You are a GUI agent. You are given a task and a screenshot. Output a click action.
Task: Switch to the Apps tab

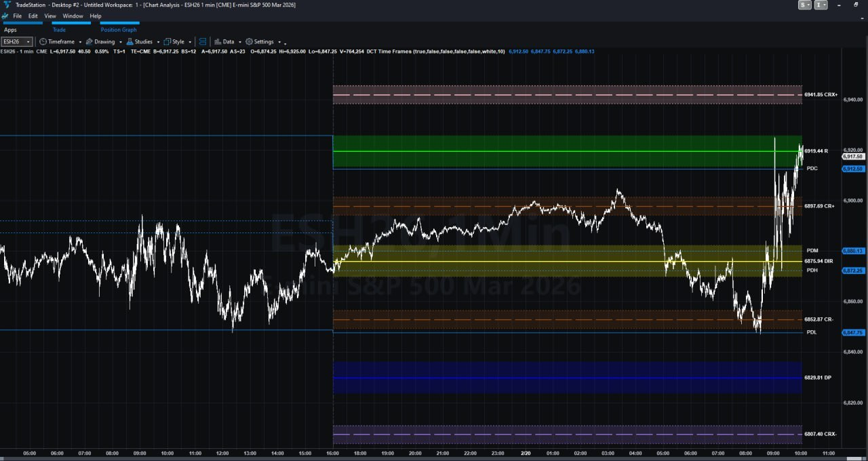10,30
